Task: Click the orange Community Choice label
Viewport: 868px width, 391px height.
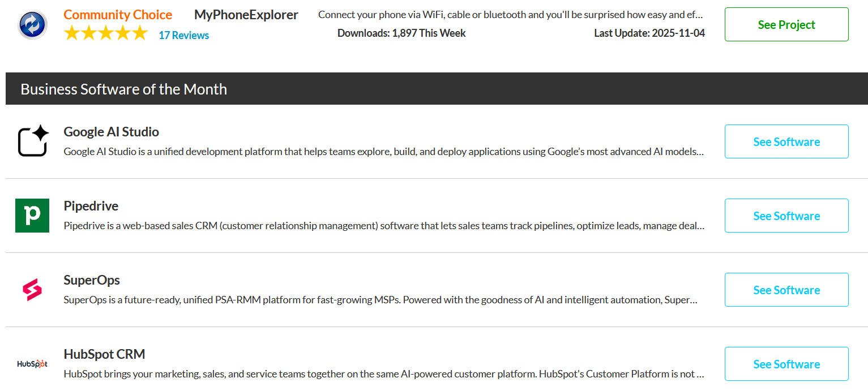Action: [x=118, y=15]
